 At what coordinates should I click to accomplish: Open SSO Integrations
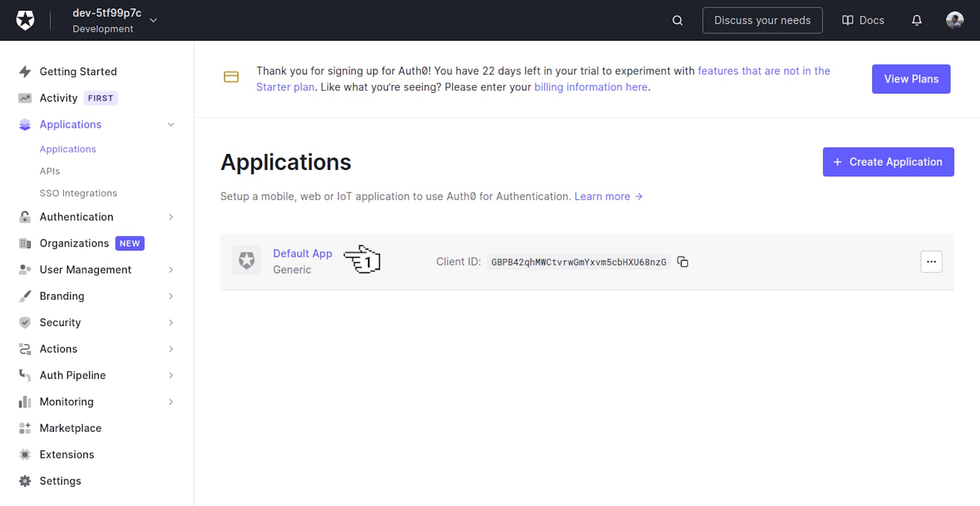[x=78, y=193]
